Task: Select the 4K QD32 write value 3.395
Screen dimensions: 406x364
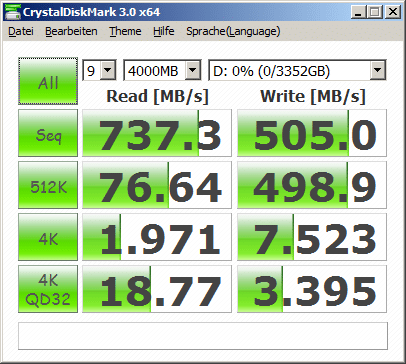Action: (x=312, y=289)
